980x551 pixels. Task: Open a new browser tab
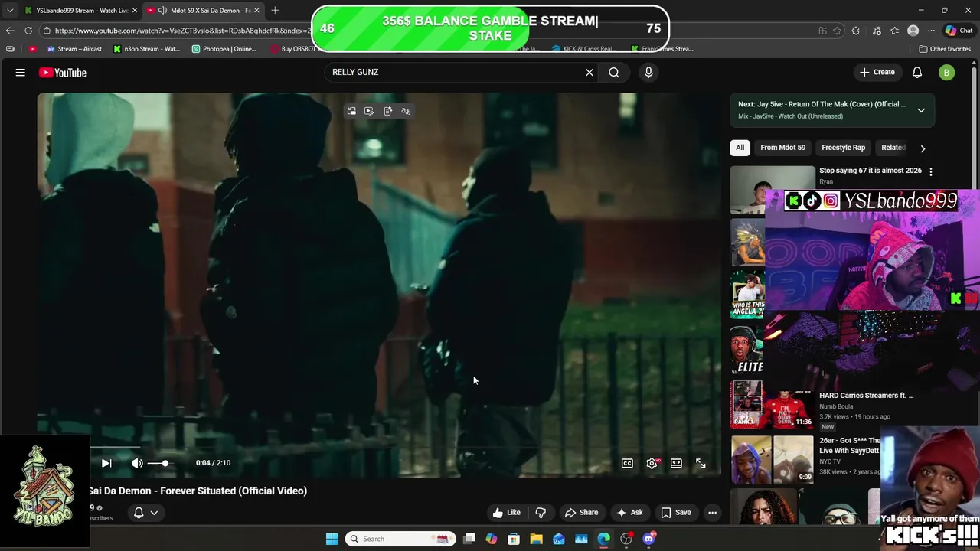275,11
